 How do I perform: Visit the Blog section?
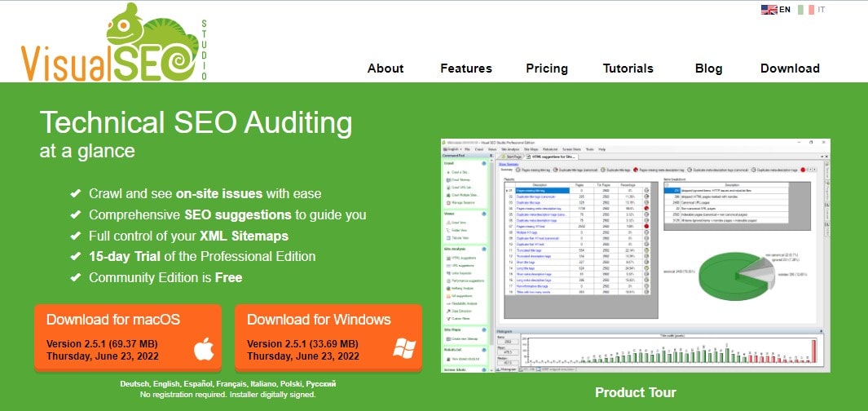coord(708,68)
